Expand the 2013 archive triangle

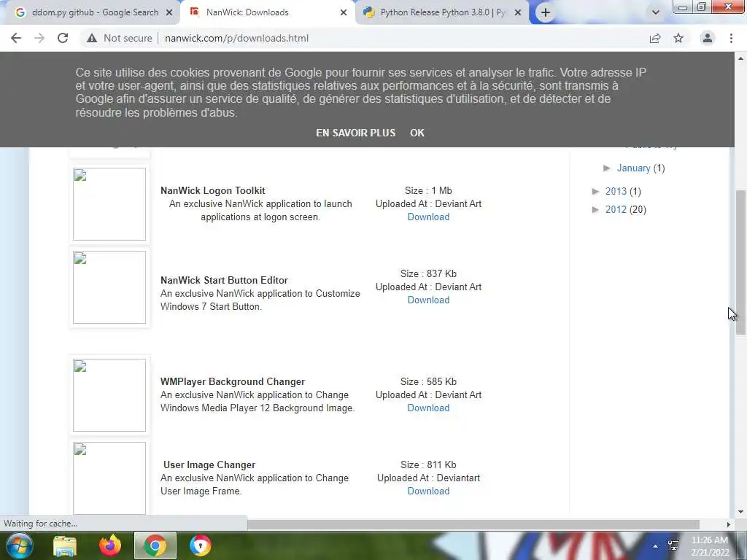[595, 191]
